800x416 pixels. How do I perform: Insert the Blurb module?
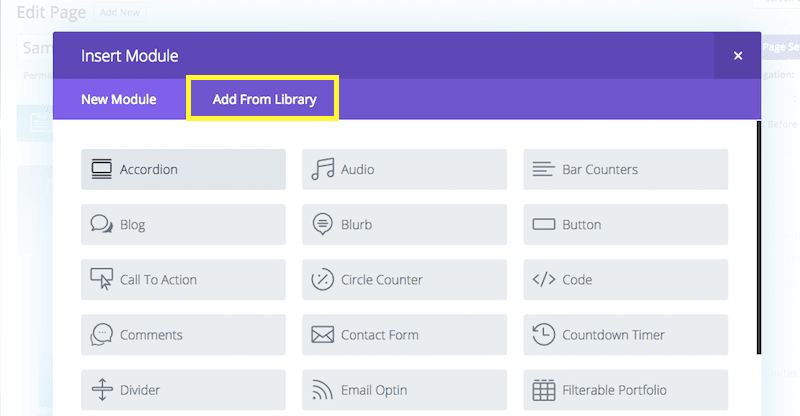pos(405,225)
